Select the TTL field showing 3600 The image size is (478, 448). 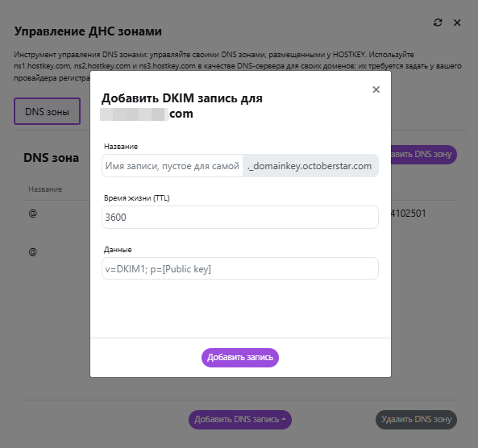click(240, 217)
